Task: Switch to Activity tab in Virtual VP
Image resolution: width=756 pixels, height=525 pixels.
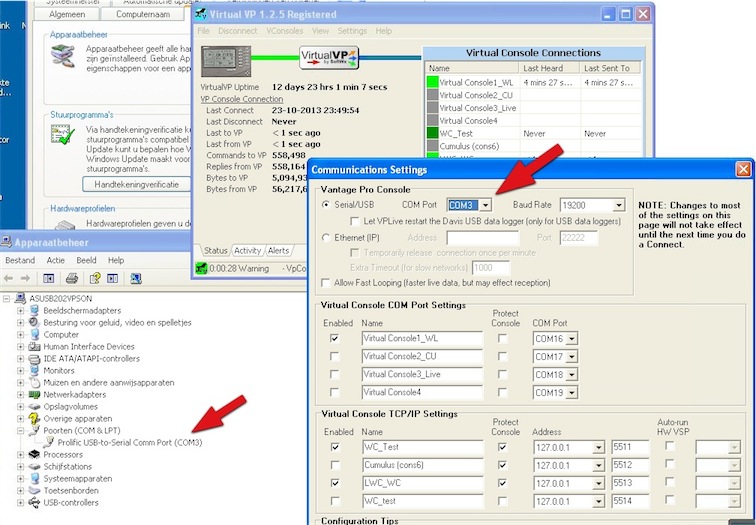Action: tap(247, 251)
